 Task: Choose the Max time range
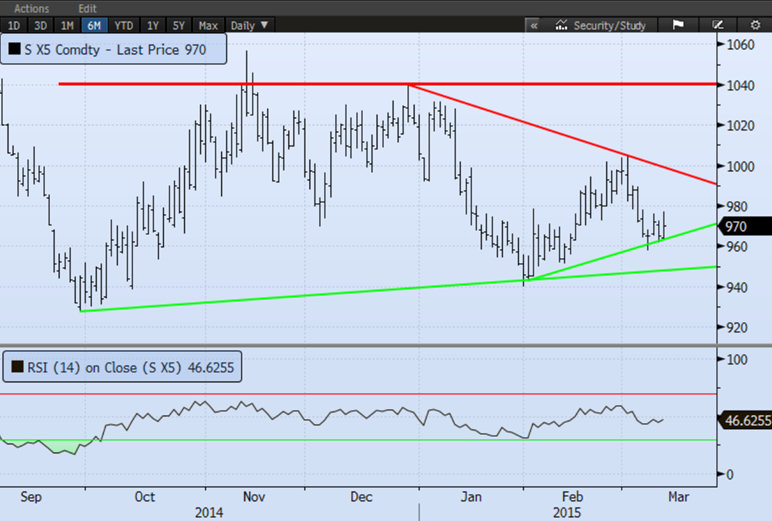(x=208, y=24)
